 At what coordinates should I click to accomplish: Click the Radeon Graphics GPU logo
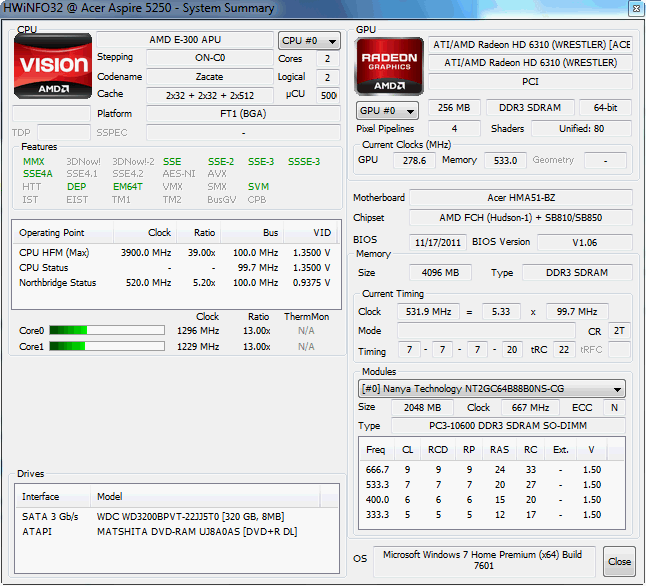[389, 66]
